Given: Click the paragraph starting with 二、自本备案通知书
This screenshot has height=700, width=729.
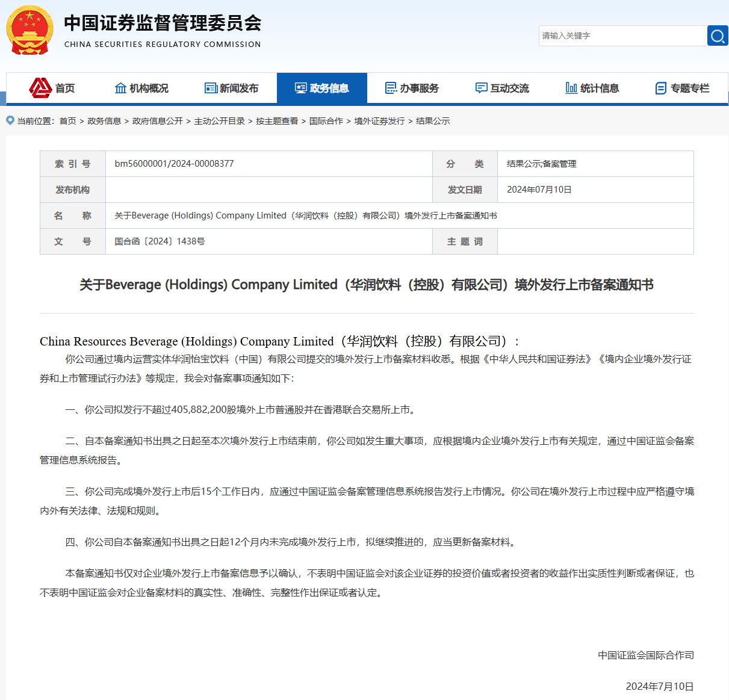Looking at the screenshot, I should point(367,451).
